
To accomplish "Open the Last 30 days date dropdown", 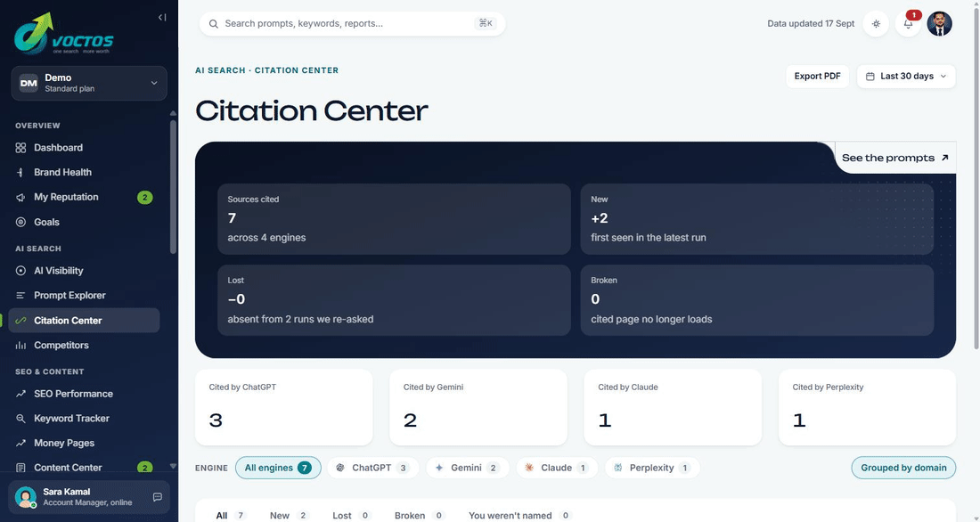I will pyautogui.click(x=906, y=77).
